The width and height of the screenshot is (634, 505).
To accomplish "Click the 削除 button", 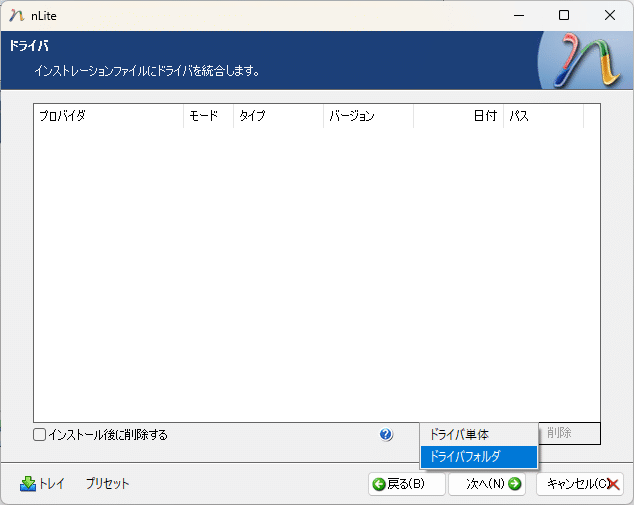I will 569,433.
